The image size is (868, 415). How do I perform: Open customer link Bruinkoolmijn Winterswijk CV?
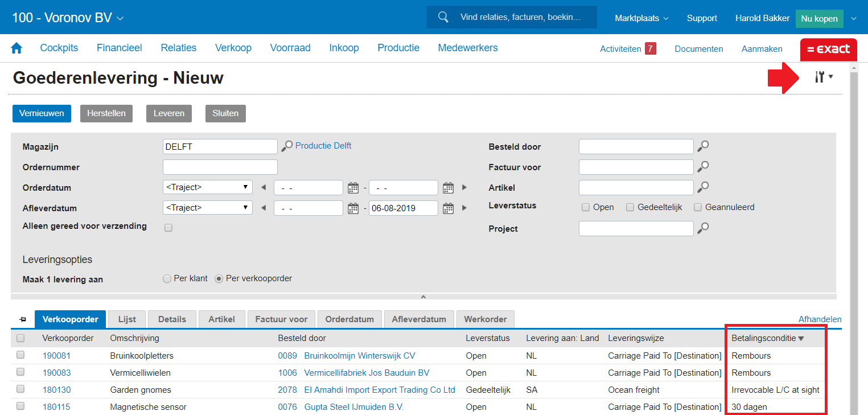pyautogui.click(x=359, y=356)
